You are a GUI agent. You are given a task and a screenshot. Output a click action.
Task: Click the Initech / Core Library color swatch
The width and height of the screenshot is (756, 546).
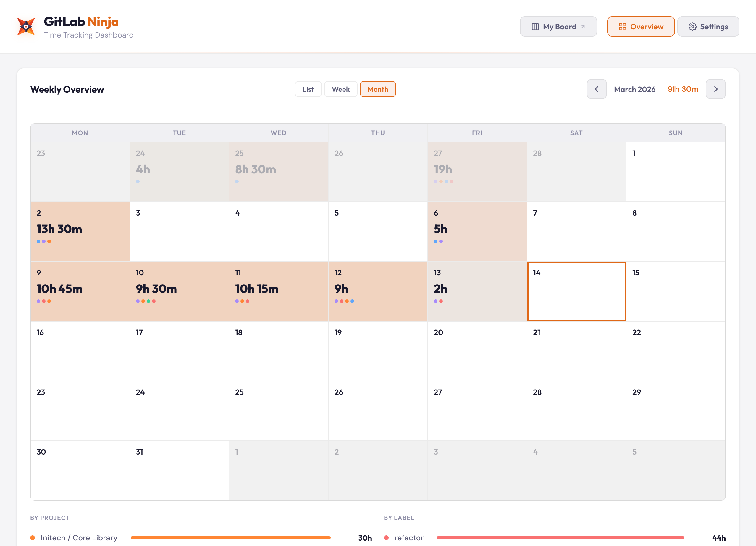pyautogui.click(x=33, y=538)
